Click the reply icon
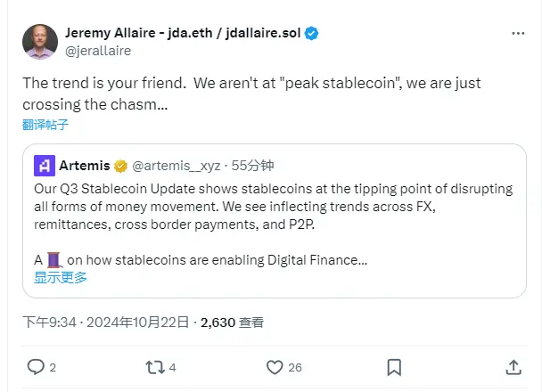The image size is (542, 392). [x=36, y=367]
